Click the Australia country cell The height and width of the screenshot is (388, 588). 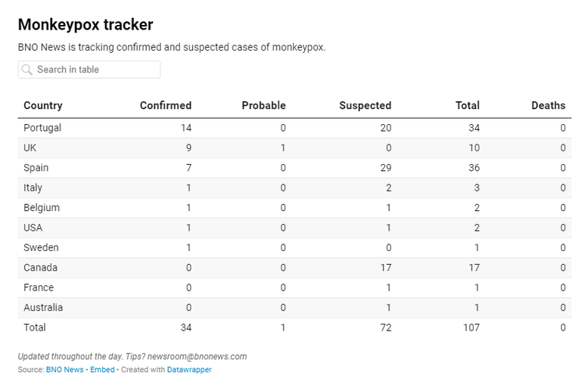coord(43,308)
